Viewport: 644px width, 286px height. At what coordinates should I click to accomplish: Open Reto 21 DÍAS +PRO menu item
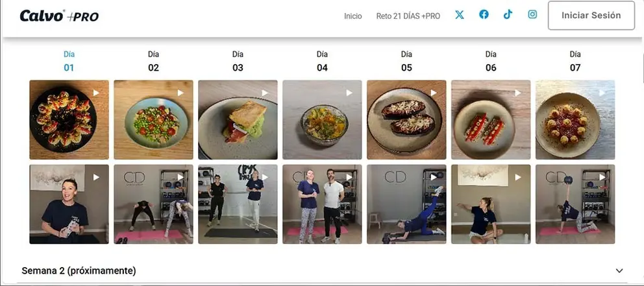408,16
